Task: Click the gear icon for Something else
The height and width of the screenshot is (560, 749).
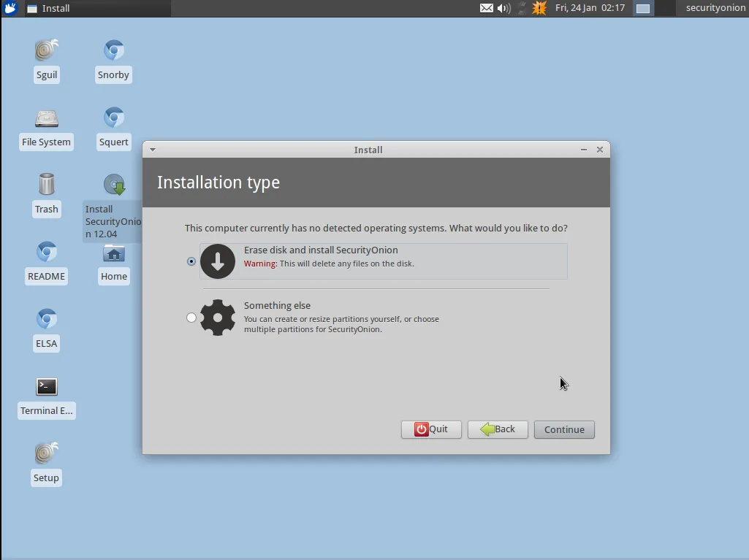Action: coord(218,318)
